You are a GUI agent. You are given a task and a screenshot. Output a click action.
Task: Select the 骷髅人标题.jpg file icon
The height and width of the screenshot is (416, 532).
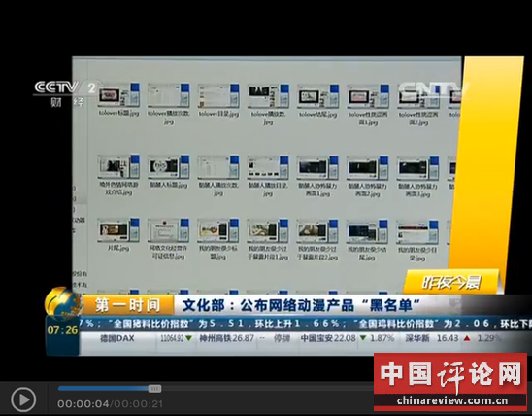point(168,167)
